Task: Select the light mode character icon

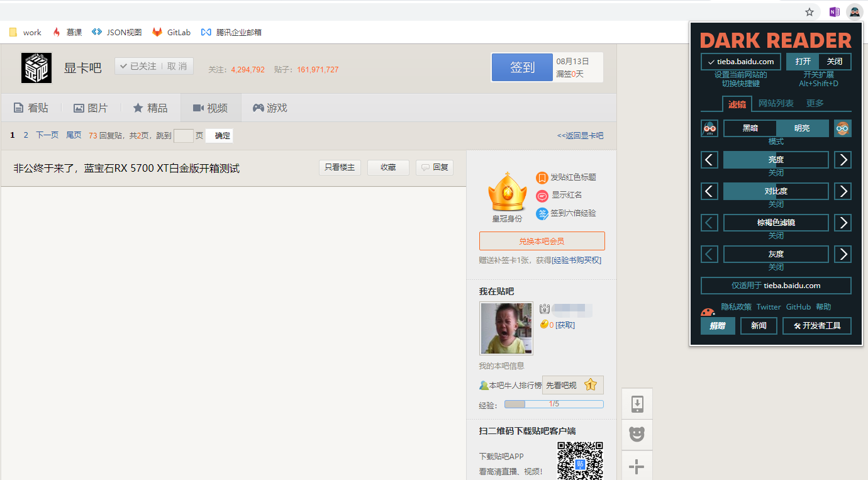Action: (843, 128)
